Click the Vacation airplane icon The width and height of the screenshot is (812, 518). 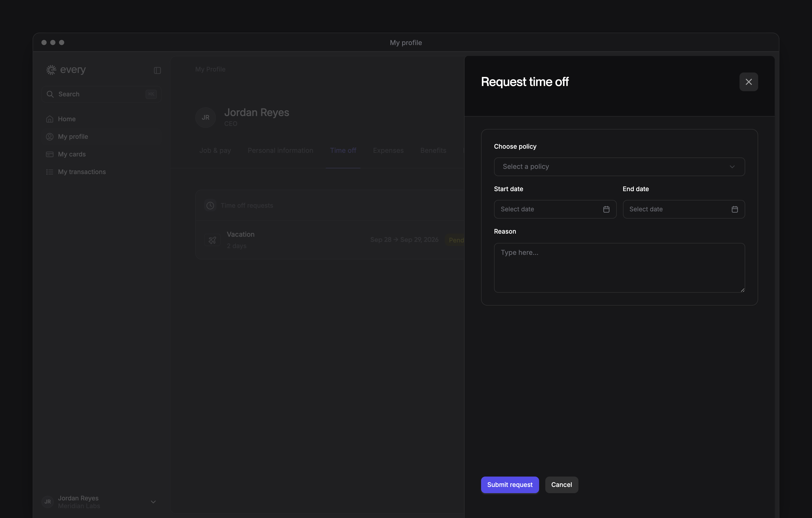212,240
